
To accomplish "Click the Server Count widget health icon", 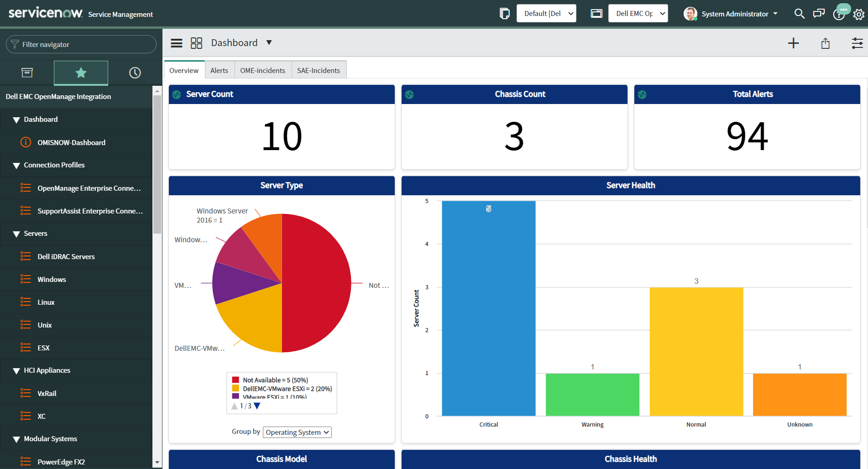I will pyautogui.click(x=177, y=94).
